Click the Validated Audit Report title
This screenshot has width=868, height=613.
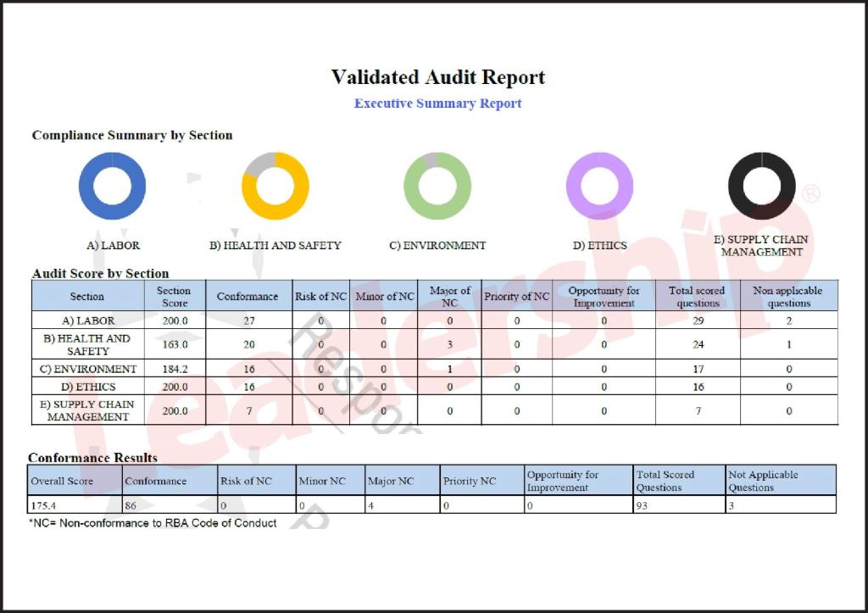pyautogui.click(x=437, y=77)
